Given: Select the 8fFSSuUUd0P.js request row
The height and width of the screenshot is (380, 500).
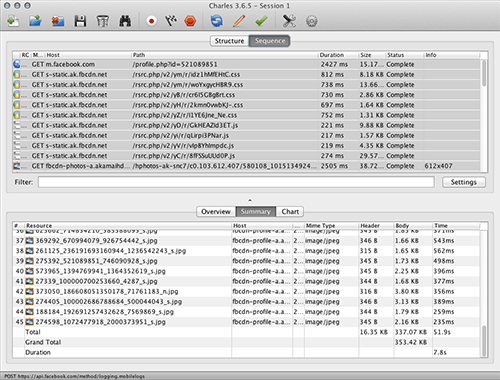Looking at the screenshot, I should [x=247, y=156].
